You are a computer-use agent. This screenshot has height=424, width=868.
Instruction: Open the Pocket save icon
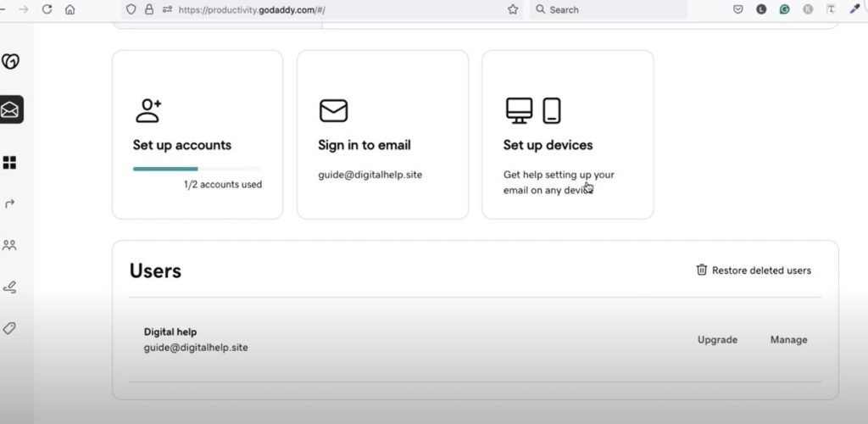738,9
